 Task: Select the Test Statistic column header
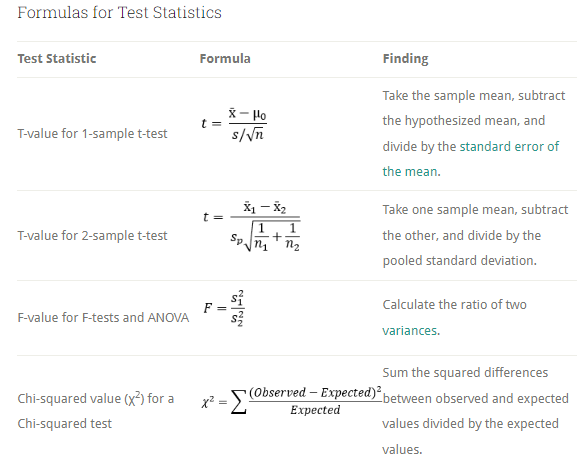click(x=57, y=58)
